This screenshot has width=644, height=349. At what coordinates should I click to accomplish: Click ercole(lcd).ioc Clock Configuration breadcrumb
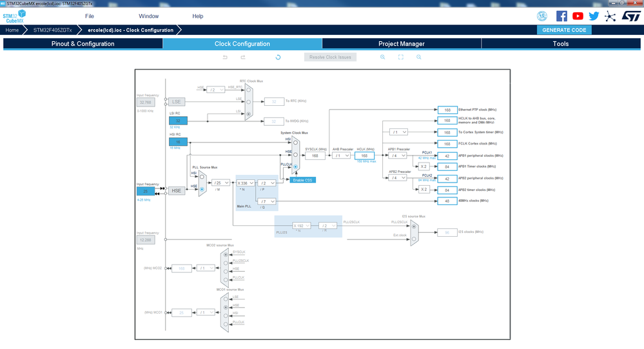[x=131, y=30]
